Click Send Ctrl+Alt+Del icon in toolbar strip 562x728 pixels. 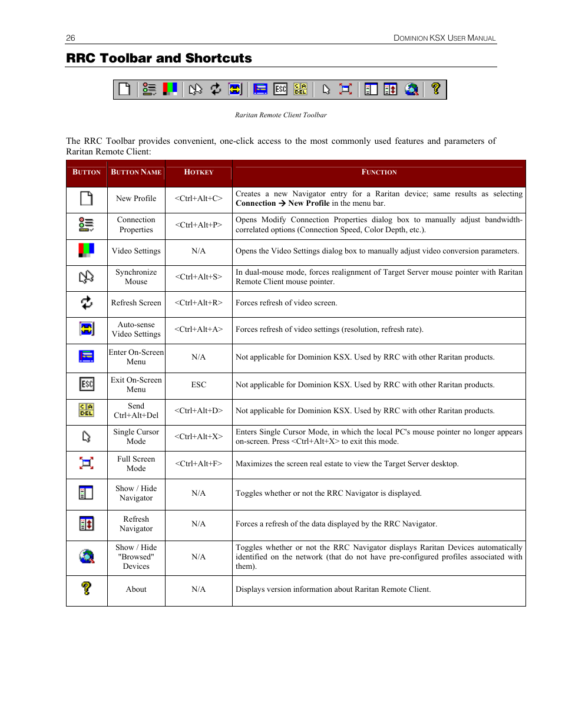click(x=300, y=89)
